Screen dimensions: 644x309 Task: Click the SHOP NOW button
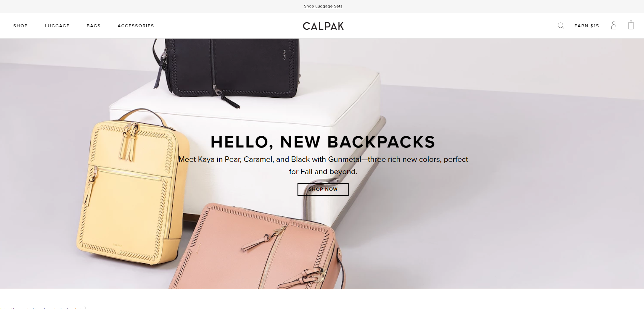tap(323, 189)
